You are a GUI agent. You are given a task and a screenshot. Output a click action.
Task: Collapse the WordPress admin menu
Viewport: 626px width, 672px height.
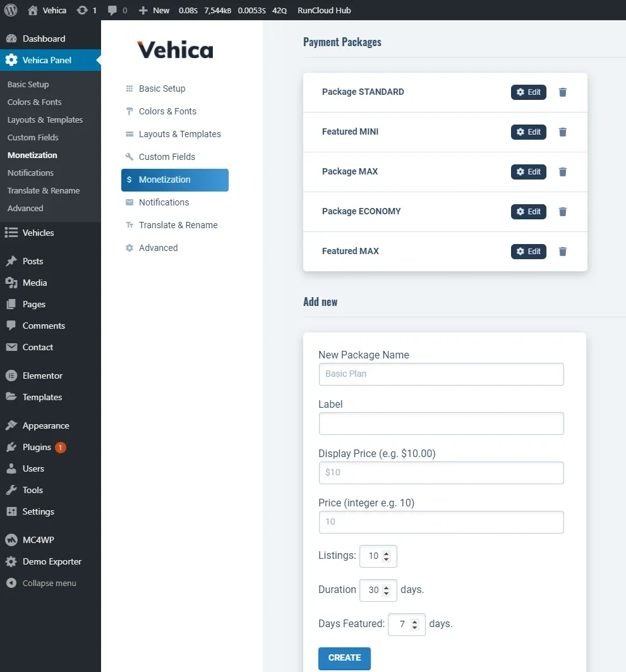(x=42, y=583)
